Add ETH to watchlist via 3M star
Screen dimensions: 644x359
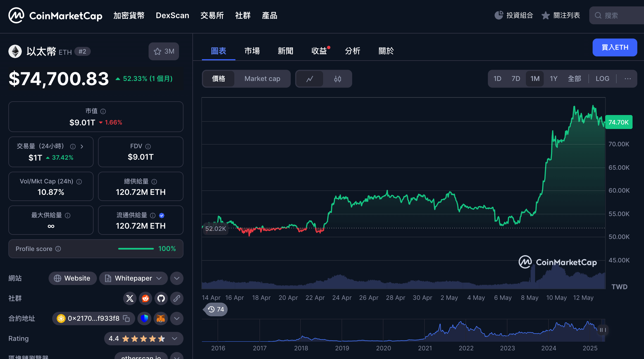point(164,51)
